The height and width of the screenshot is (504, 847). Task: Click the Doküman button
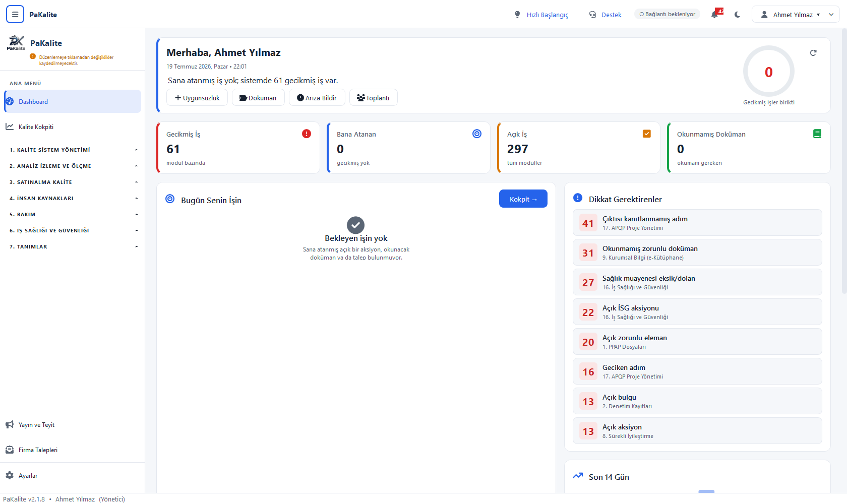click(x=258, y=98)
